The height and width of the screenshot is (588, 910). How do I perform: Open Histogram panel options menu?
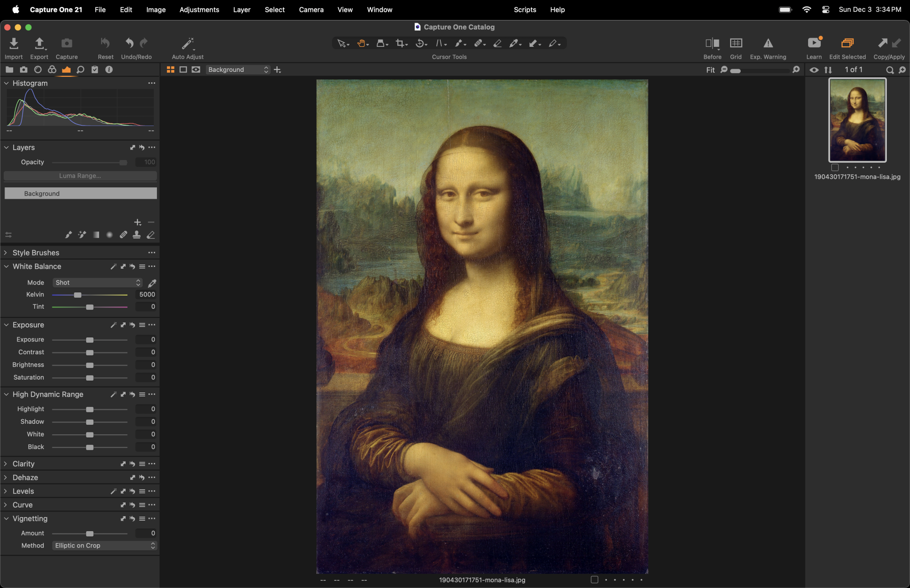152,83
